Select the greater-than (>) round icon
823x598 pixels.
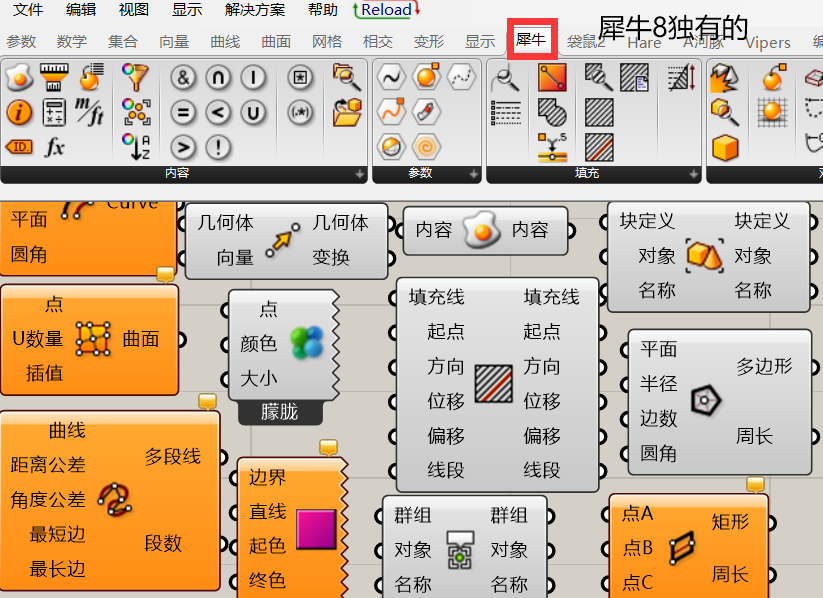tap(183, 148)
